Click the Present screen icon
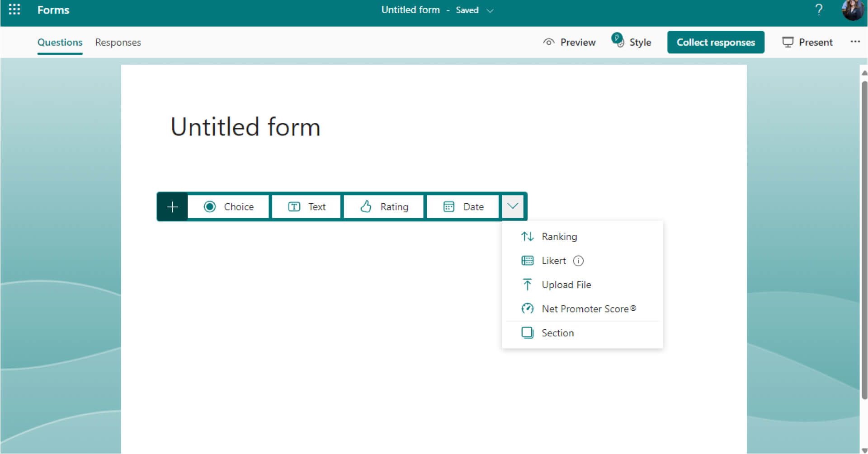 click(788, 42)
